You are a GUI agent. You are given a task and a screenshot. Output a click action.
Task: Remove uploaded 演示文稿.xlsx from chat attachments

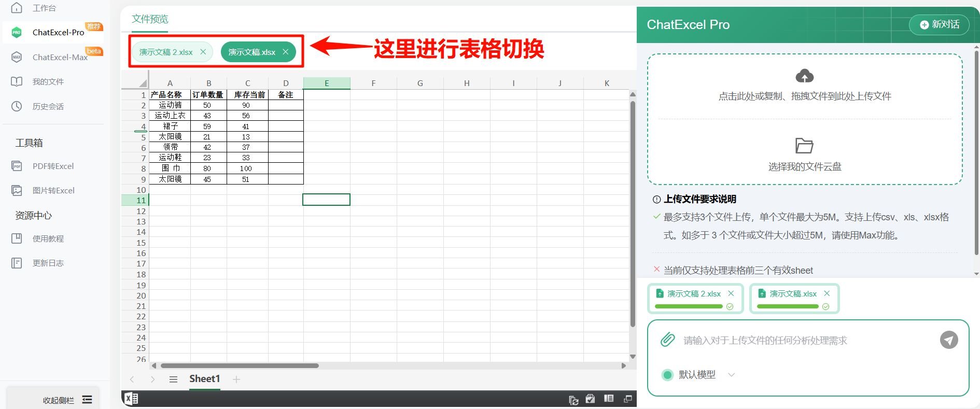pyautogui.click(x=827, y=293)
